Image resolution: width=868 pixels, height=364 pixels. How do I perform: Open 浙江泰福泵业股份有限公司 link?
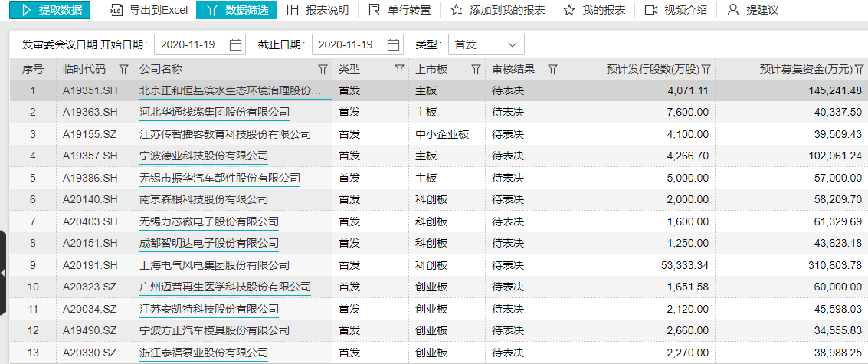pos(204,353)
